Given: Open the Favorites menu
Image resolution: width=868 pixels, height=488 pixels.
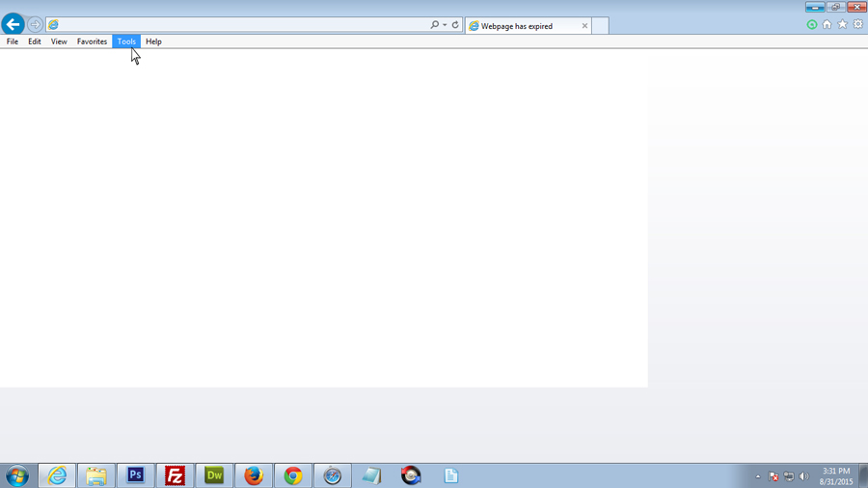Looking at the screenshot, I should (92, 41).
